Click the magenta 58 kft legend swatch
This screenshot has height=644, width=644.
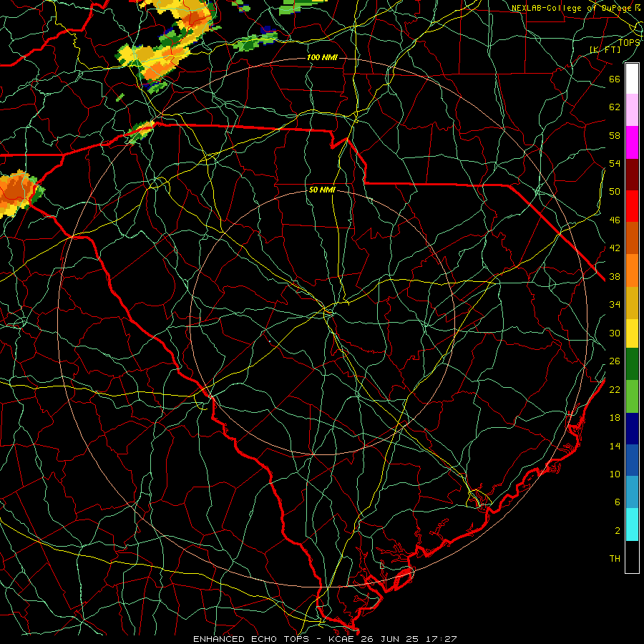coord(632,142)
